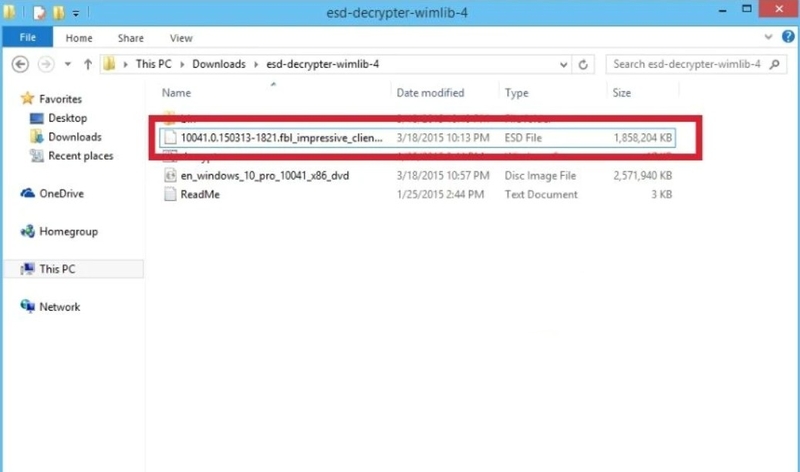
Task: Click the ESD file icon
Action: coord(170,138)
